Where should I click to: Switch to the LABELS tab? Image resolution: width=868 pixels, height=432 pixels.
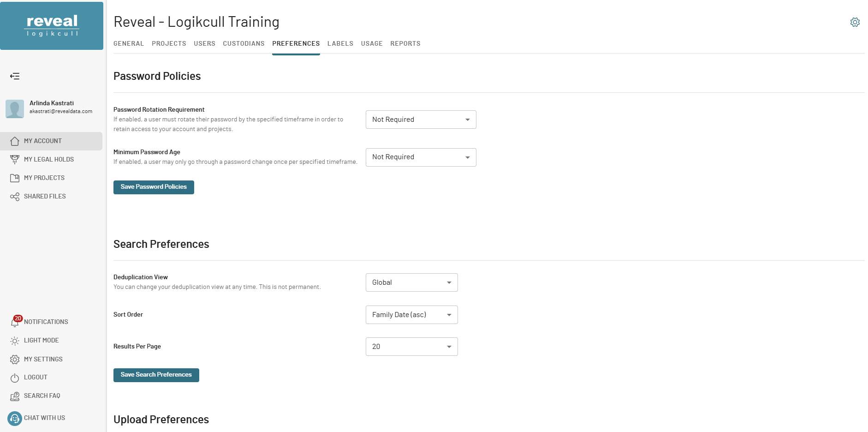pos(340,43)
